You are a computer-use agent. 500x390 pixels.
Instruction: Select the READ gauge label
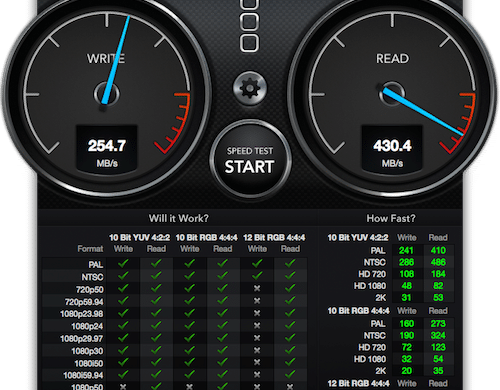392,59
